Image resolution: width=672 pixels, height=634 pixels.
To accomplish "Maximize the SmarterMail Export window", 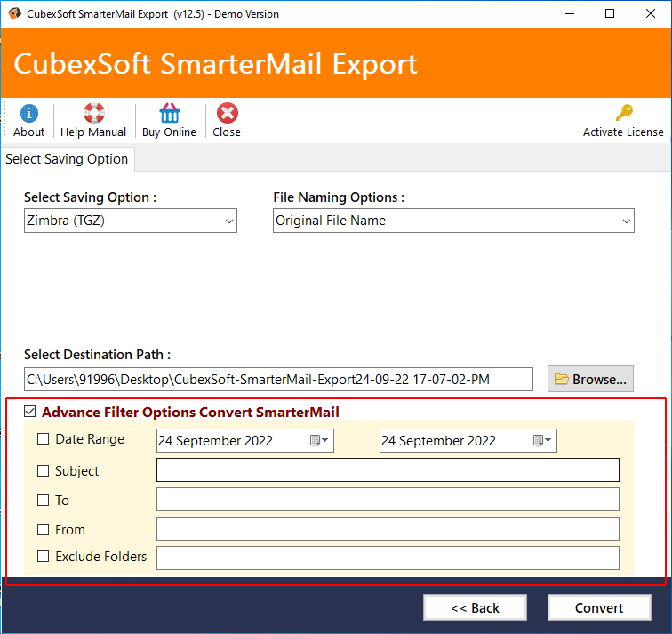I will tap(610, 13).
